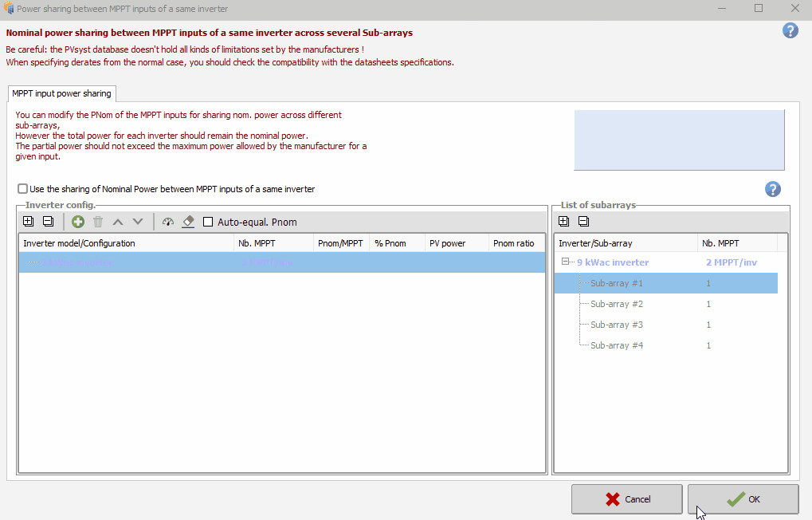Image resolution: width=812 pixels, height=520 pixels.
Task: Select Sub-array #3 in the subarray list
Action: 616,325
